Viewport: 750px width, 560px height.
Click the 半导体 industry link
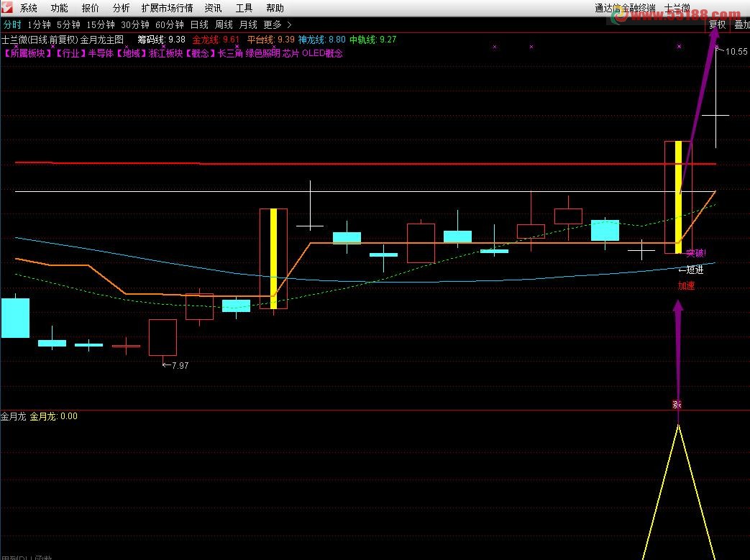coord(101,53)
